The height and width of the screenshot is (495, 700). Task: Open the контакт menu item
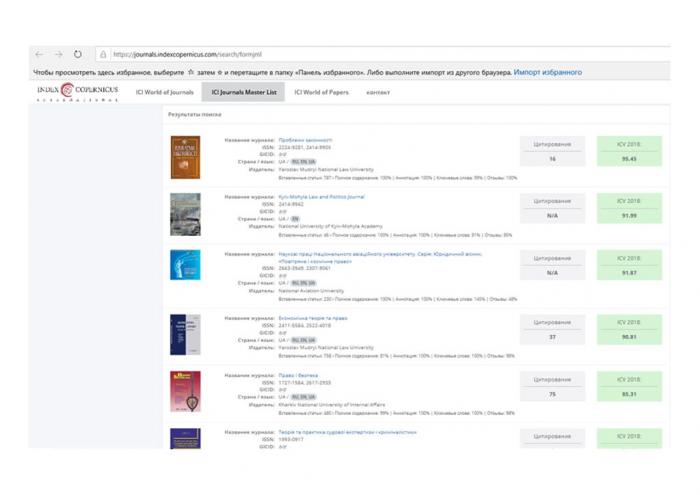pos(378,92)
